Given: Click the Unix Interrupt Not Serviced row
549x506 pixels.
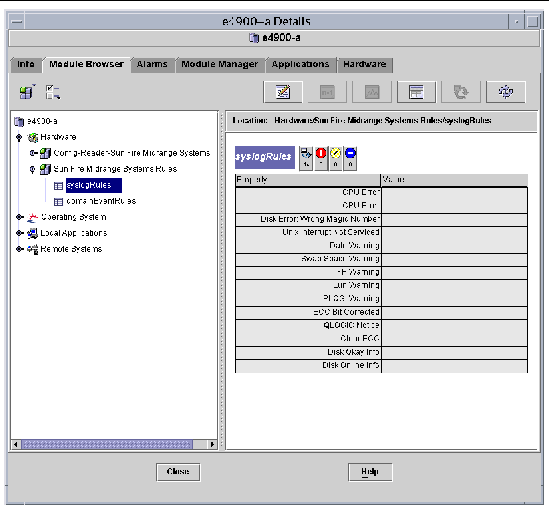Looking at the screenshot, I should (x=381, y=233).
